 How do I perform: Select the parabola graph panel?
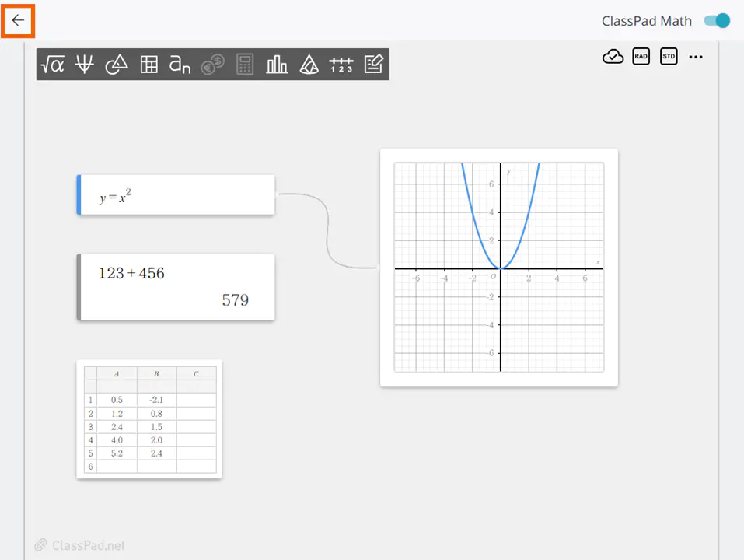pos(498,267)
